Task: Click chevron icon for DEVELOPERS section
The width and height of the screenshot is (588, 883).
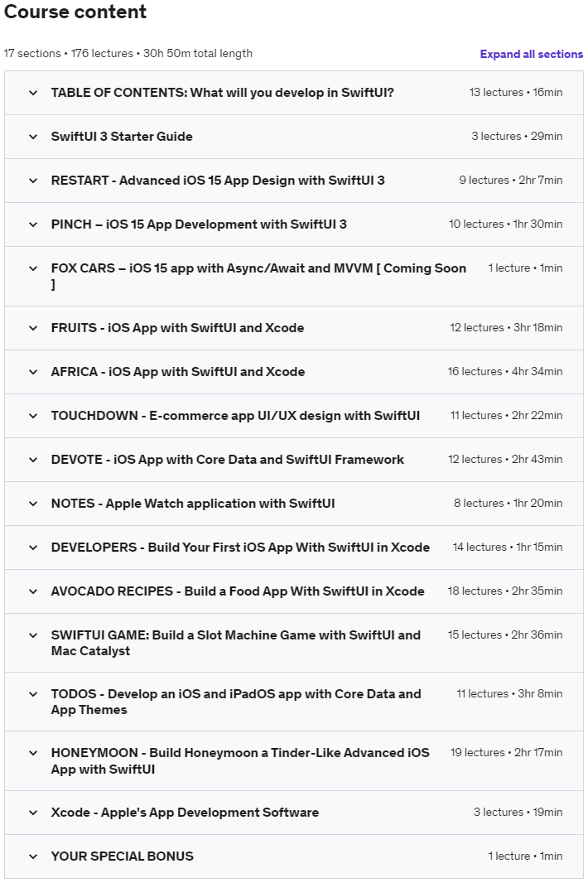Action: [x=33, y=548]
